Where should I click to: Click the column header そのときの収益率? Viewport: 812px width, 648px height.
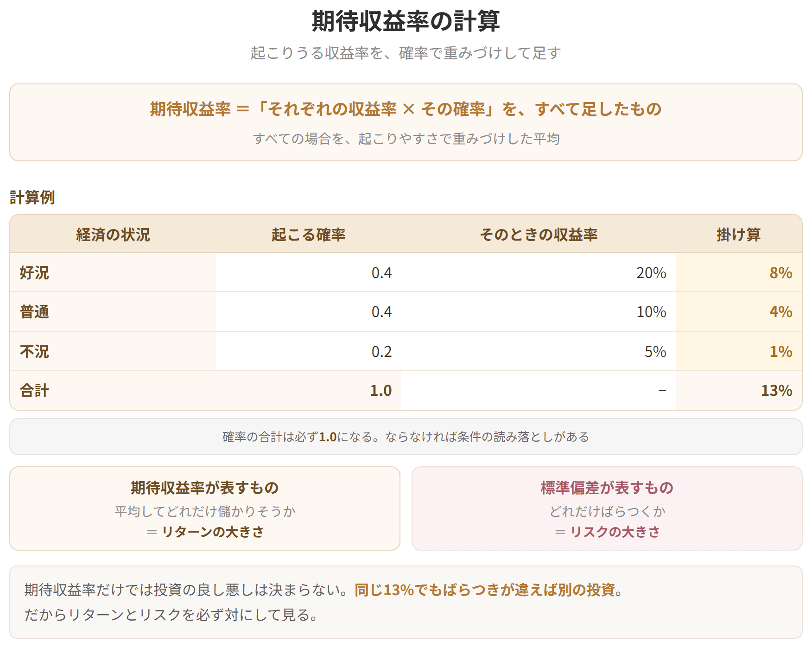point(539,235)
